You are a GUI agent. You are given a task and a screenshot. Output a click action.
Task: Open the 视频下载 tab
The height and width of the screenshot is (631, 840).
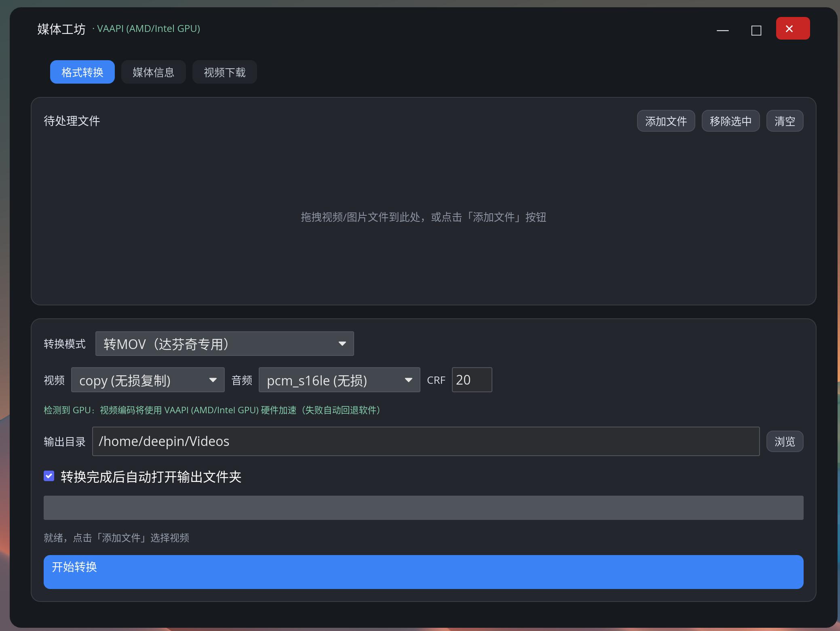pos(225,72)
